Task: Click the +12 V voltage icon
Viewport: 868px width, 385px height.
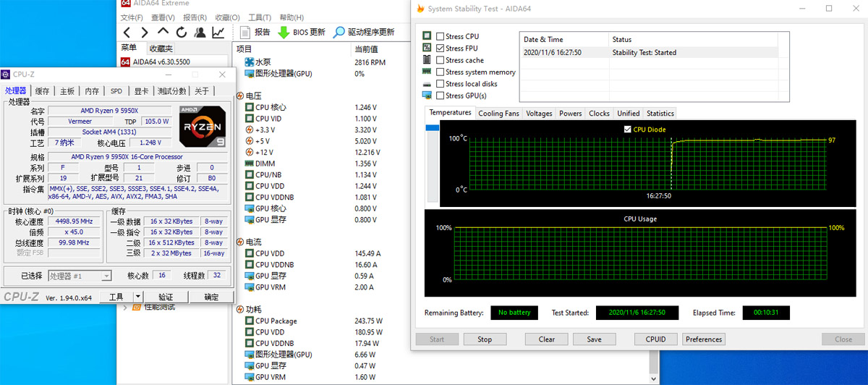Action: (250, 152)
